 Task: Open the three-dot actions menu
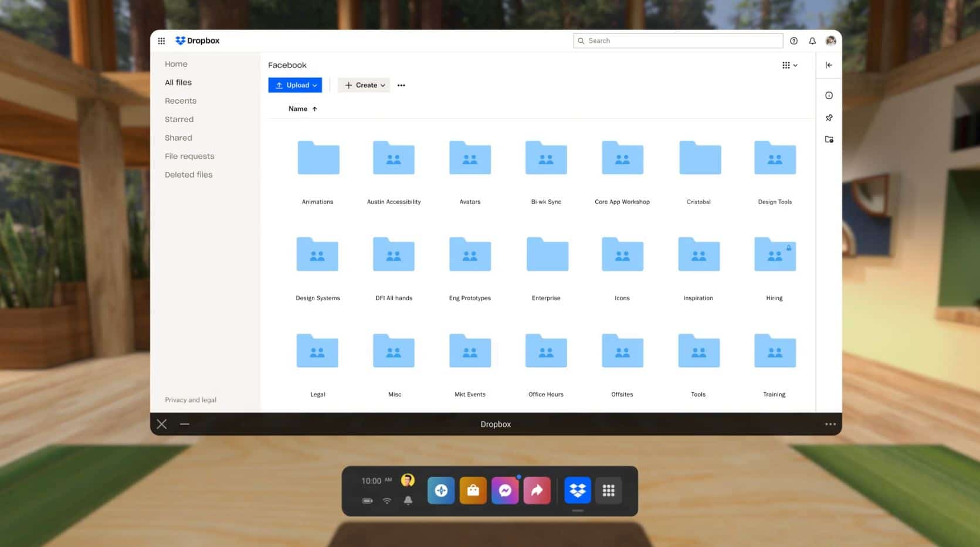401,85
